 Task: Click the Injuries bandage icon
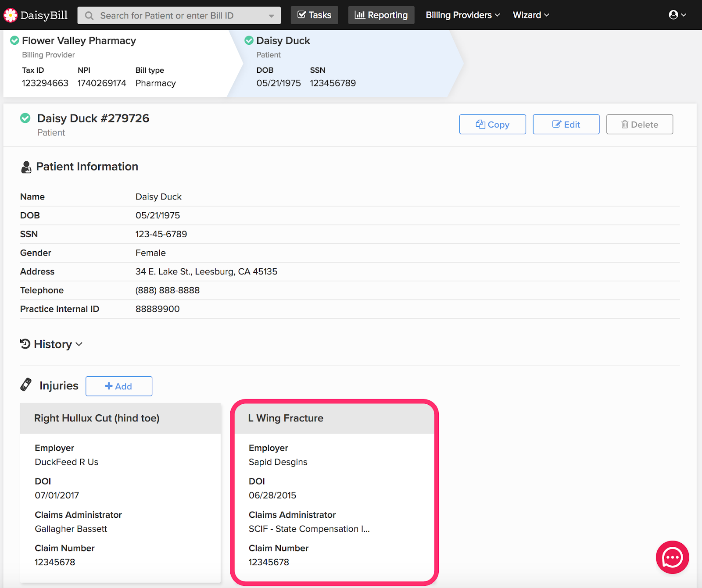26,385
